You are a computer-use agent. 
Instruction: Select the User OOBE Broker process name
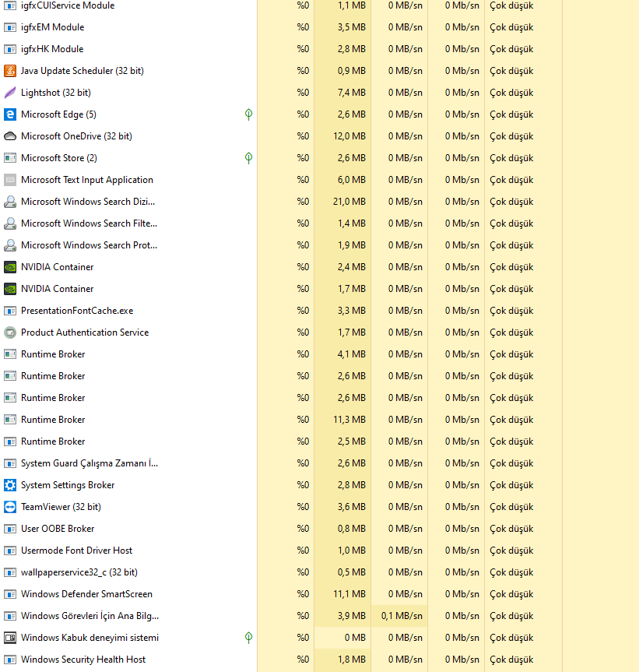[x=58, y=529]
